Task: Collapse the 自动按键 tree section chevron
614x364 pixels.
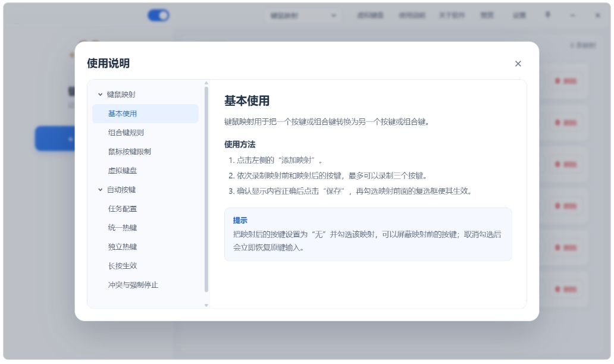Action: click(100, 190)
